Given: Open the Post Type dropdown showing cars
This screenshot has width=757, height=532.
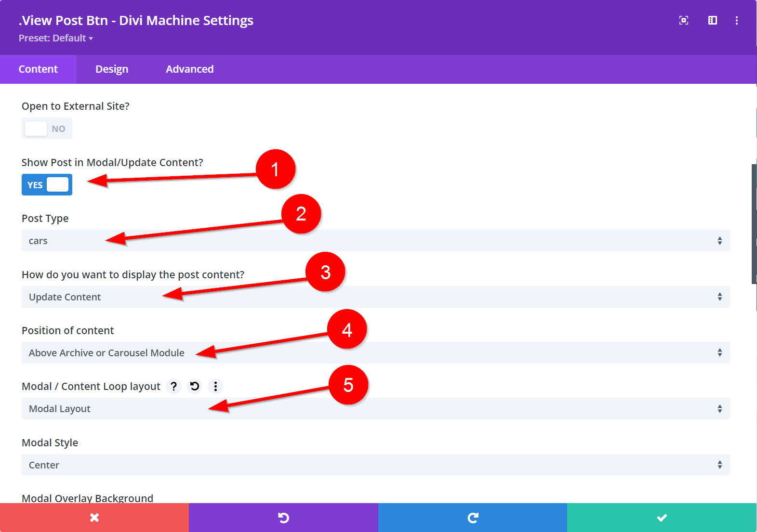Looking at the screenshot, I should [x=375, y=241].
